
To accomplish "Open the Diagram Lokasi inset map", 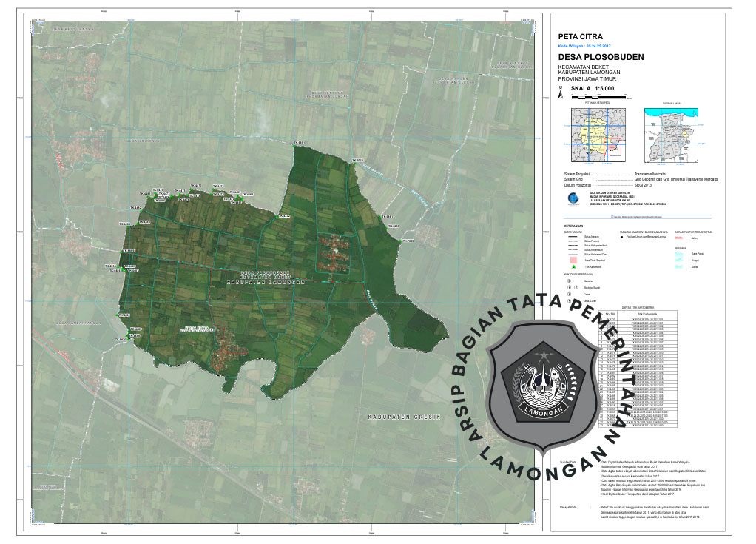I will point(672,134).
